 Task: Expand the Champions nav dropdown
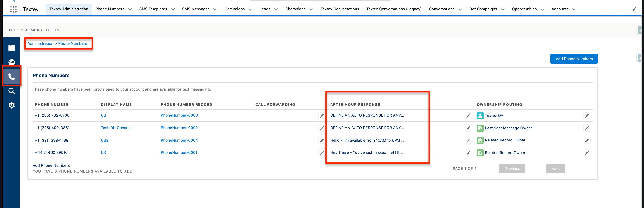(311, 9)
